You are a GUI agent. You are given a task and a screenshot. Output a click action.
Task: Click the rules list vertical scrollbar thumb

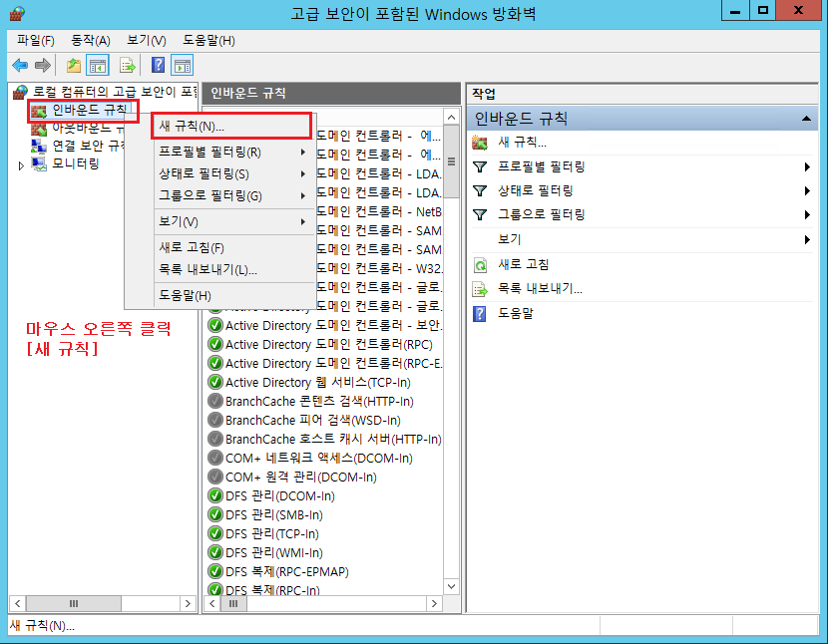(x=452, y=161)
